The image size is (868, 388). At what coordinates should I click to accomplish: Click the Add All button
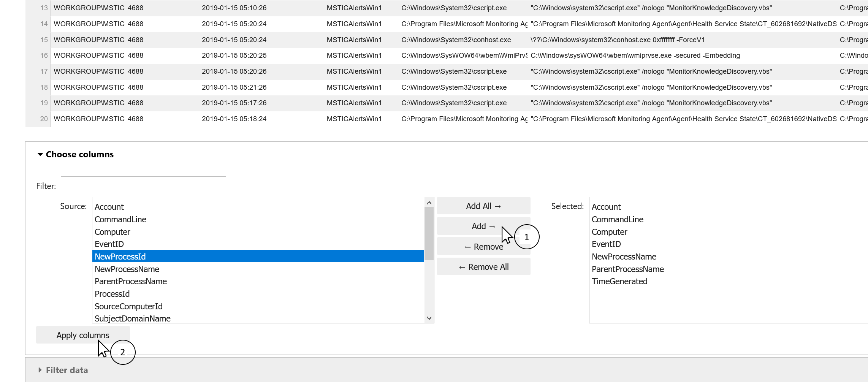point(483,206)
